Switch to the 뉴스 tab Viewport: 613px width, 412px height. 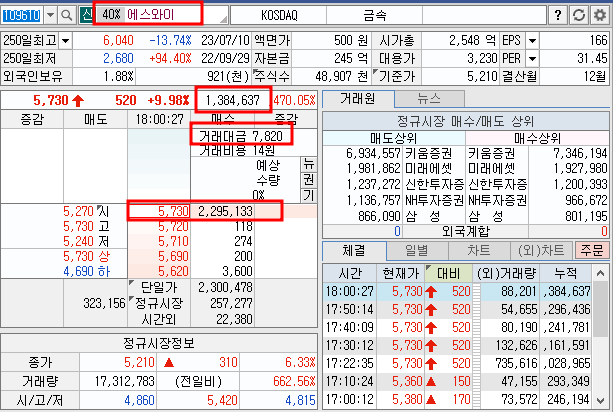click(429, 99)
